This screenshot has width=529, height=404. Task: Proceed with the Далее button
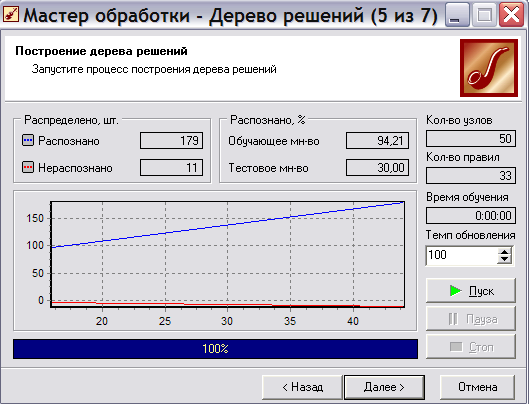384,387
